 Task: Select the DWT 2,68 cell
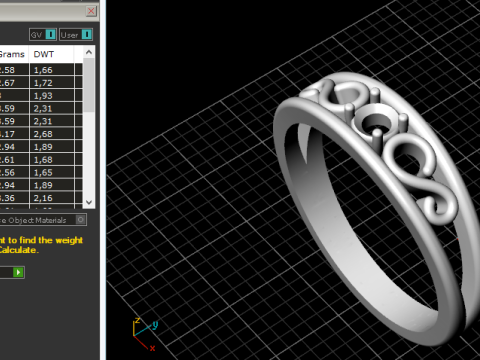pyautogui.click(x=52, y=134)
